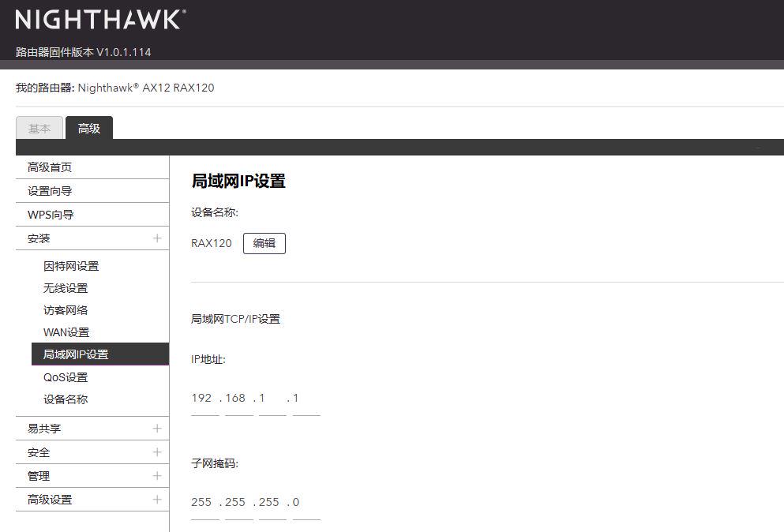Click the 编辑 button next to RAX120
The height and width of the screenshot is (532, 784).
(x=264, y=243)
